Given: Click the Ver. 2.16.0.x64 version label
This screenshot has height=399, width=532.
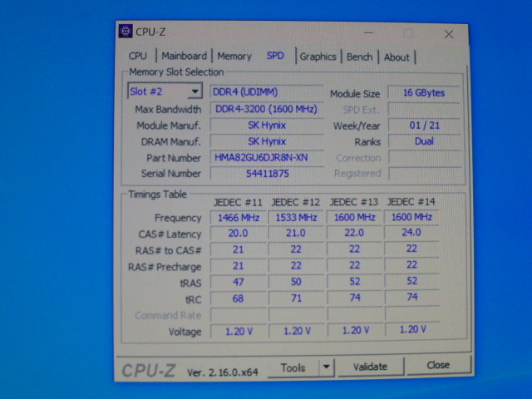Looking at the screenshot, I should point(223,372).
